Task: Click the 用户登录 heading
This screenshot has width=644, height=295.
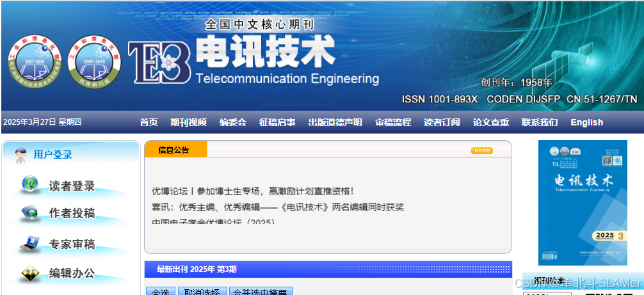Action: 53,155
